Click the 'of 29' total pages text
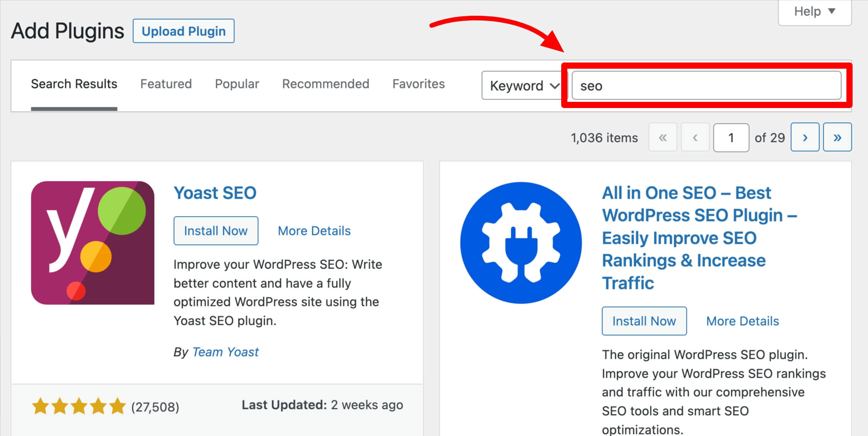This screenshot has width=868, height=436. tap(770, 138)
